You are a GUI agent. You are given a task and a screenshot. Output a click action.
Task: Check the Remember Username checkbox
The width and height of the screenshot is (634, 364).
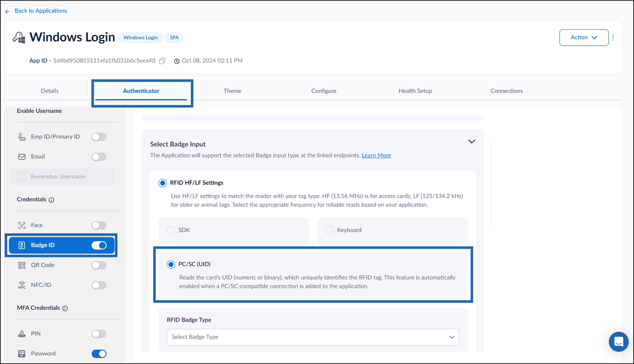pyautogui.click(x=22, y=177)
